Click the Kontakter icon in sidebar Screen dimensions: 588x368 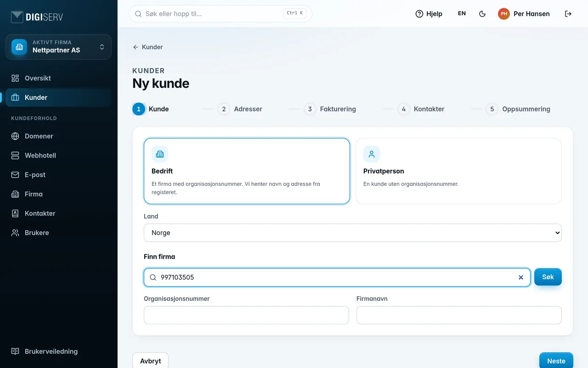(15, 213)
